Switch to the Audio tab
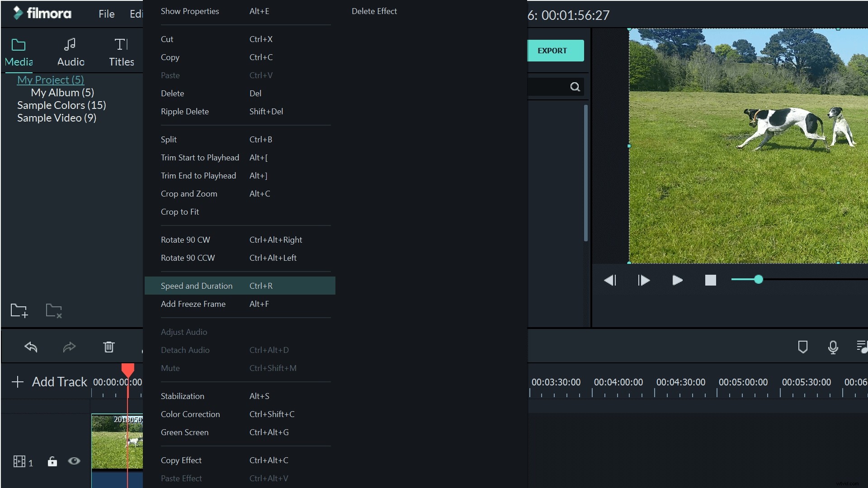This screenshot has height=488, width=868. 70,52
